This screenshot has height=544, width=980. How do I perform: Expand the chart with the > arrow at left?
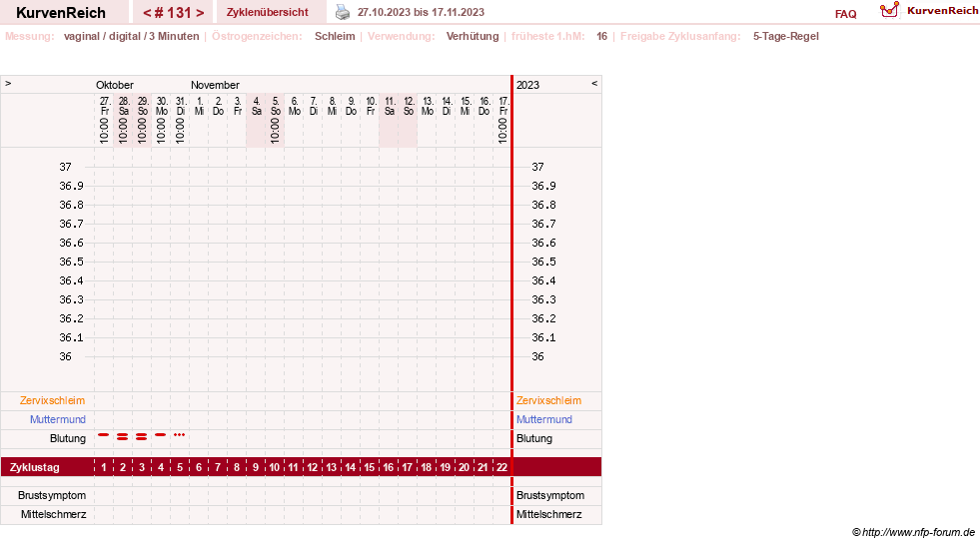[x=8, y=83]
